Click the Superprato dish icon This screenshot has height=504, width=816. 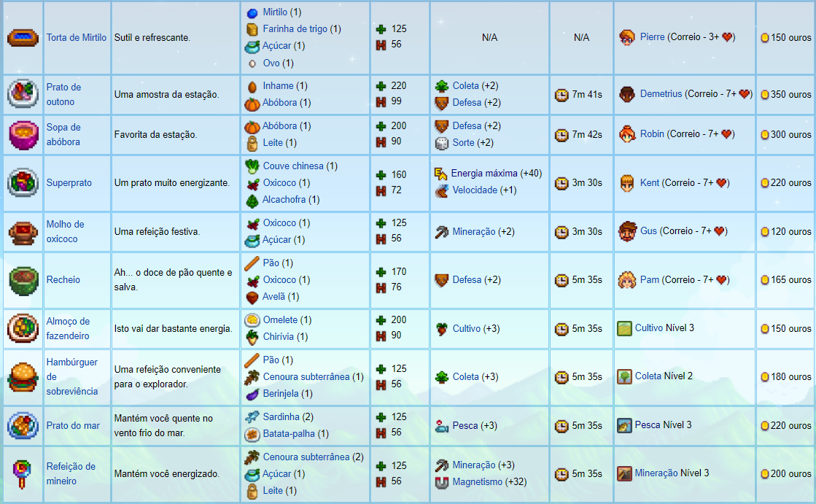(x=23, y=183)
